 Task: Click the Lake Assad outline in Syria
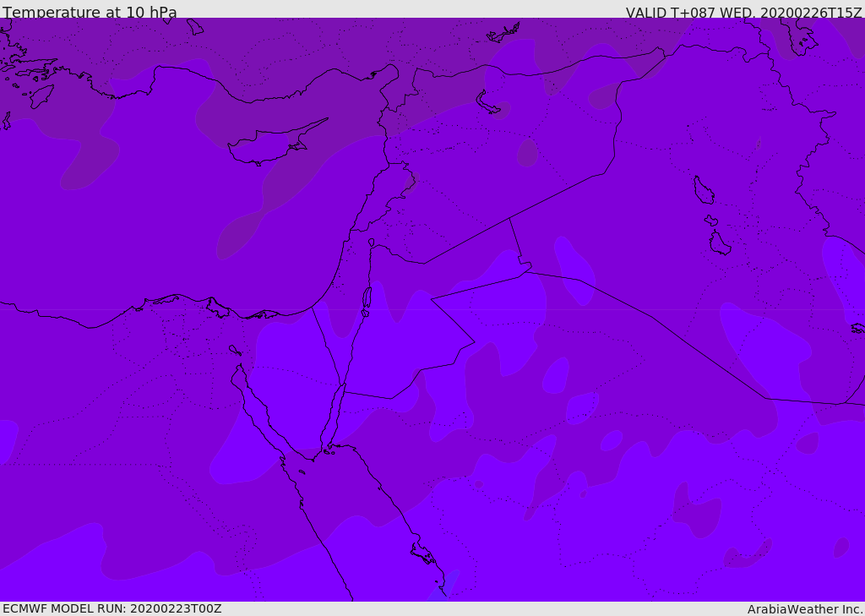coord(488,103)
